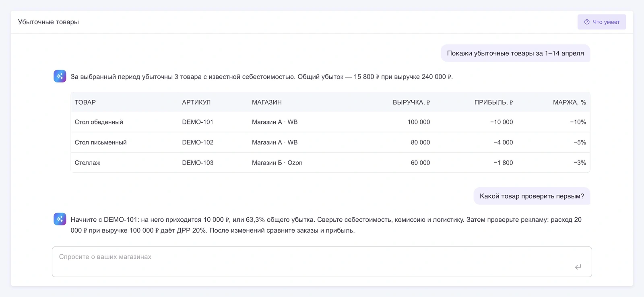Click "Магазин А · WB" in the Стол обеденный row
Image resolution: width=644 pixels, height=297 pixels.
click(275, 122)
